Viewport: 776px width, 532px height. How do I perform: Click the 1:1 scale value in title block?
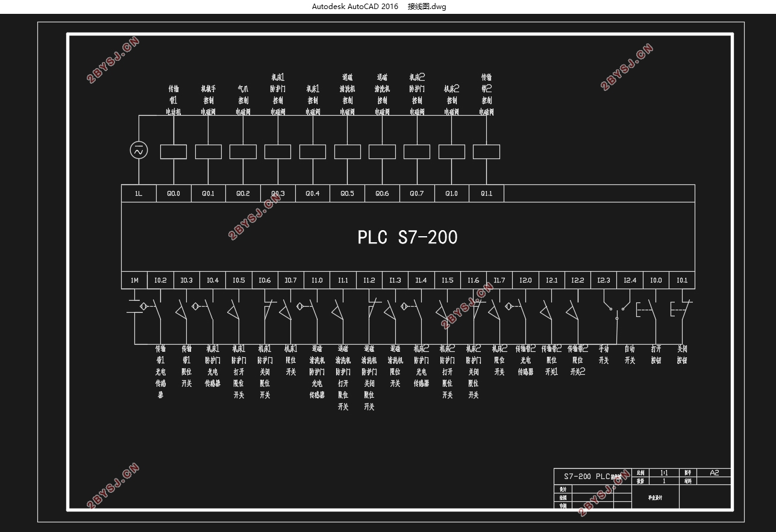(664, 473)
